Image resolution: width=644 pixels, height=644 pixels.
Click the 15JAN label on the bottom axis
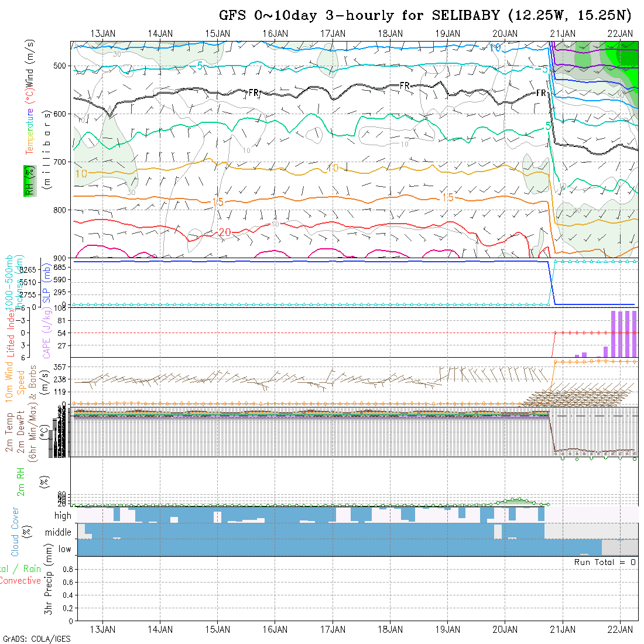pyautogui.click(x=218, y=629)
